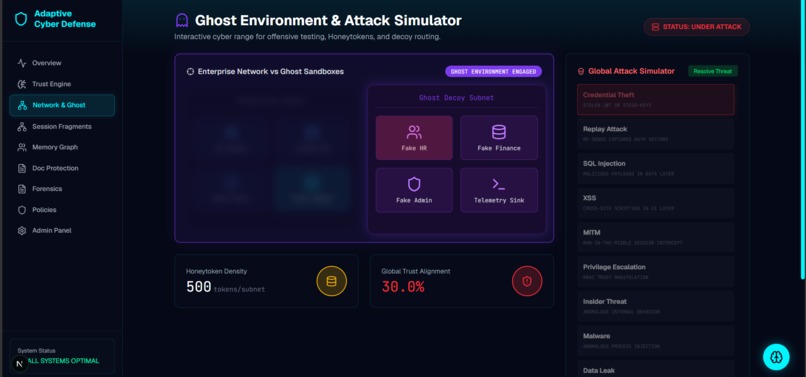Click the database icon on the Fake Finance tile
Viewport: 806px width, 377px height.
(x=499, y=132)
